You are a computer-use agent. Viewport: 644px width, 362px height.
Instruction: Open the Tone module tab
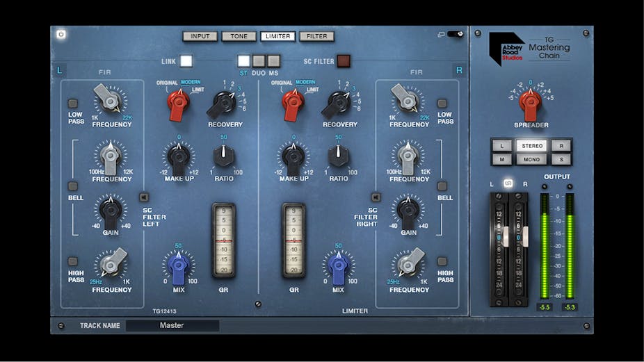click(x=239, y=36)
